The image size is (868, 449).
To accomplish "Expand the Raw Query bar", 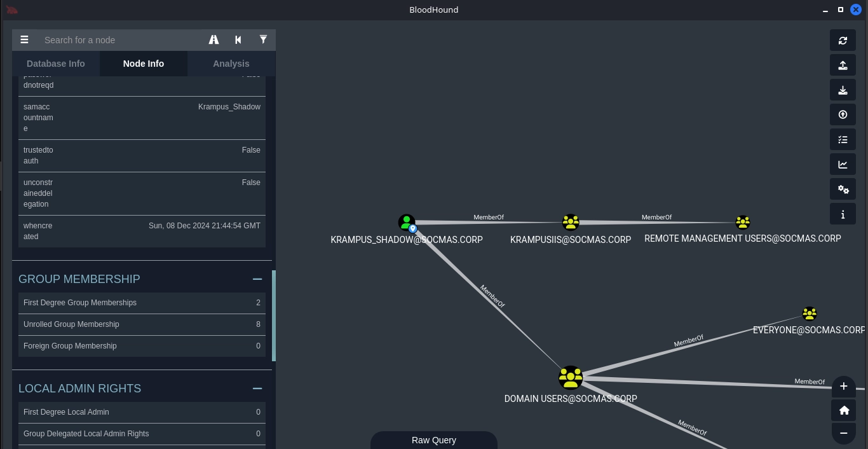I will (433, 440).
